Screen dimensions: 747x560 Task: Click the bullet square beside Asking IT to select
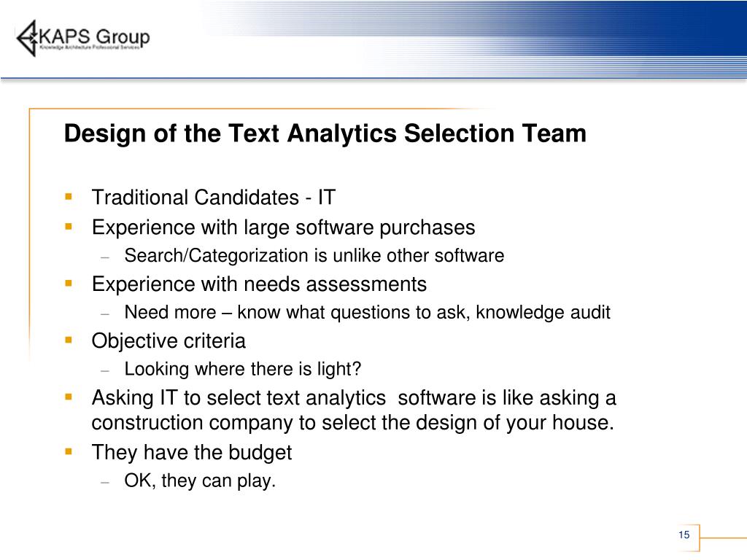tap(69, 397)
